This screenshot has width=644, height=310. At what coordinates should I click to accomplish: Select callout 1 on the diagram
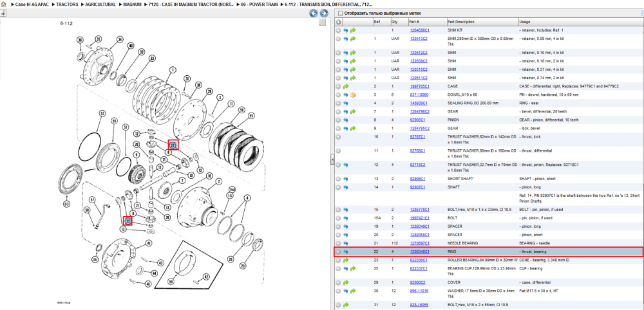[x=173, y=70]
